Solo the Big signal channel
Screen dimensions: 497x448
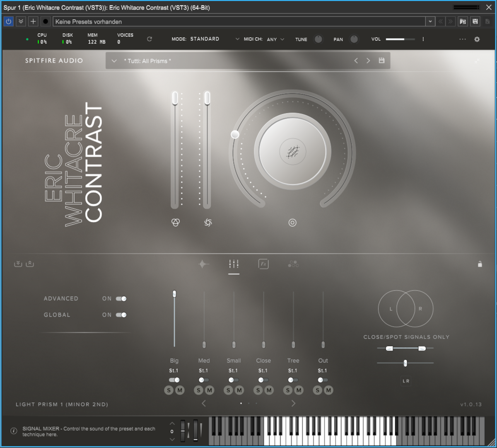[169, 390]
